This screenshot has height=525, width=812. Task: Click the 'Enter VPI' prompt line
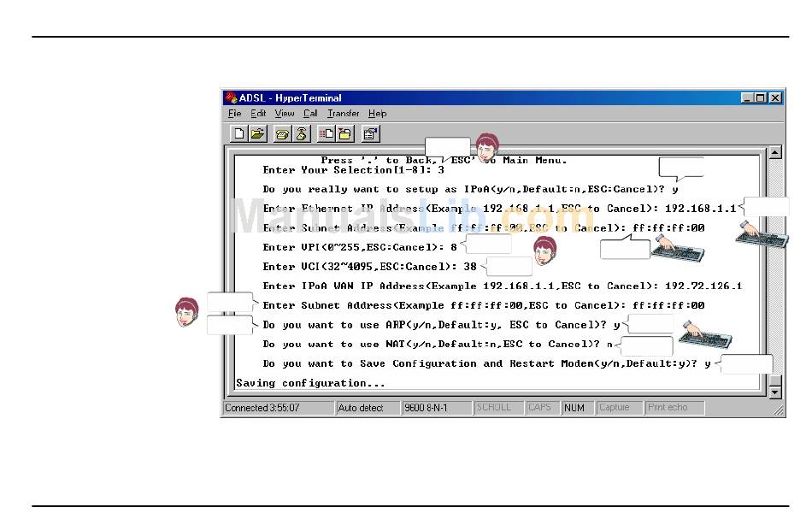pos(360,247)
